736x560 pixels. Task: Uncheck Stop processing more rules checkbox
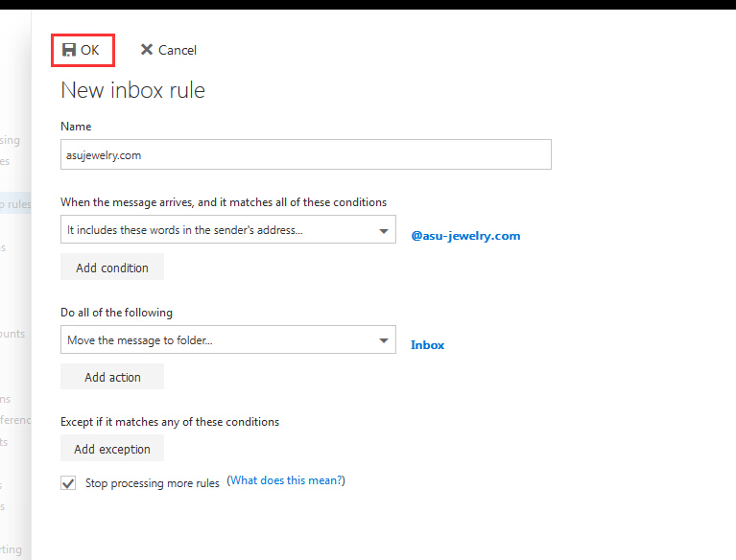68,482
